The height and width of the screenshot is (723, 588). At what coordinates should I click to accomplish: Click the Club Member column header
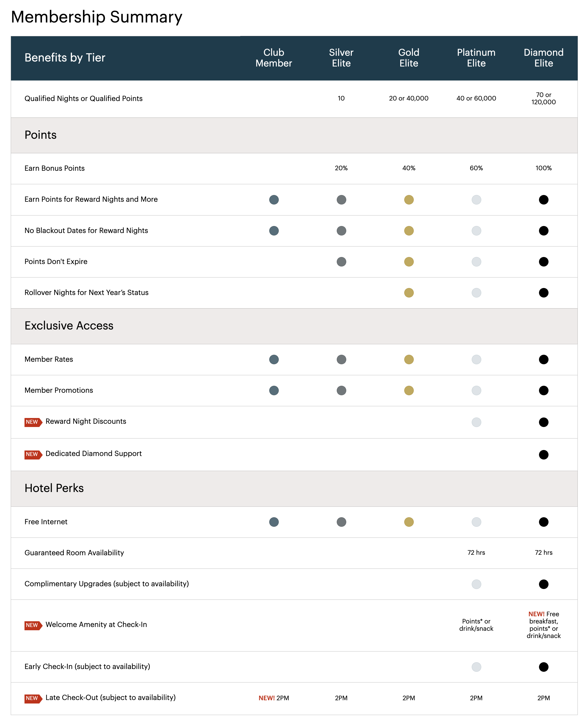[x=274, y=58]
